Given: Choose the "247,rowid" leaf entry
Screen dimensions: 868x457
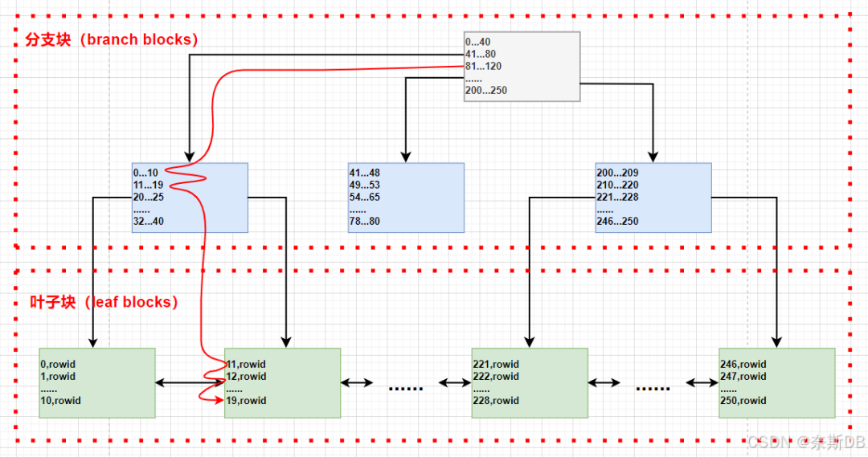Looking at the screenshot, I should click(743, 377).
